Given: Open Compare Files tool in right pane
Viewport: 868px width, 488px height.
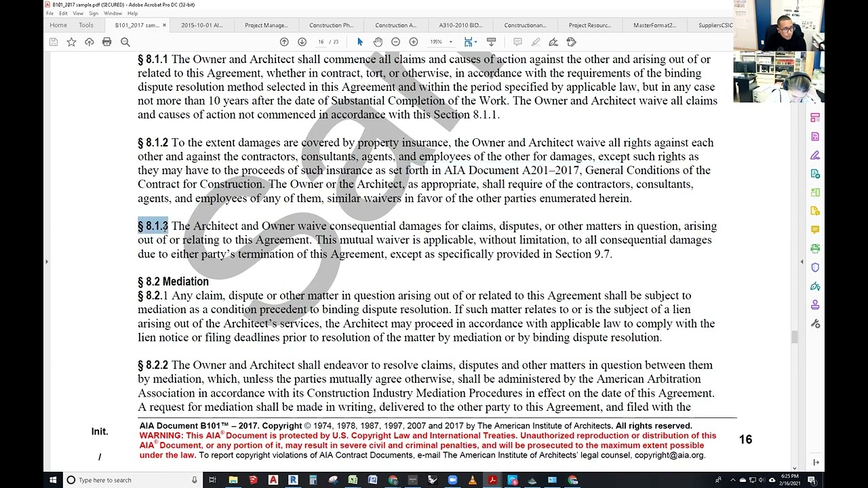Looking at the screenshot, I should coord(815,192).
